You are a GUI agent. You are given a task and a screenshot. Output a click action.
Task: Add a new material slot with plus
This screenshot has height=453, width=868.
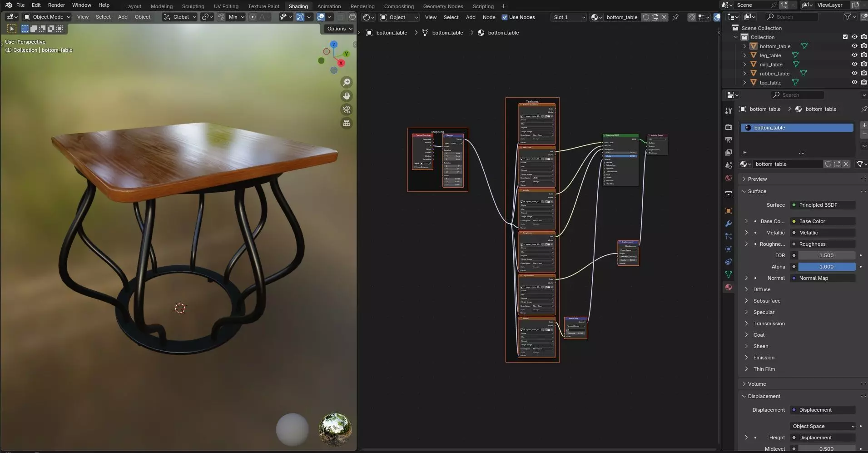point(863,125)
